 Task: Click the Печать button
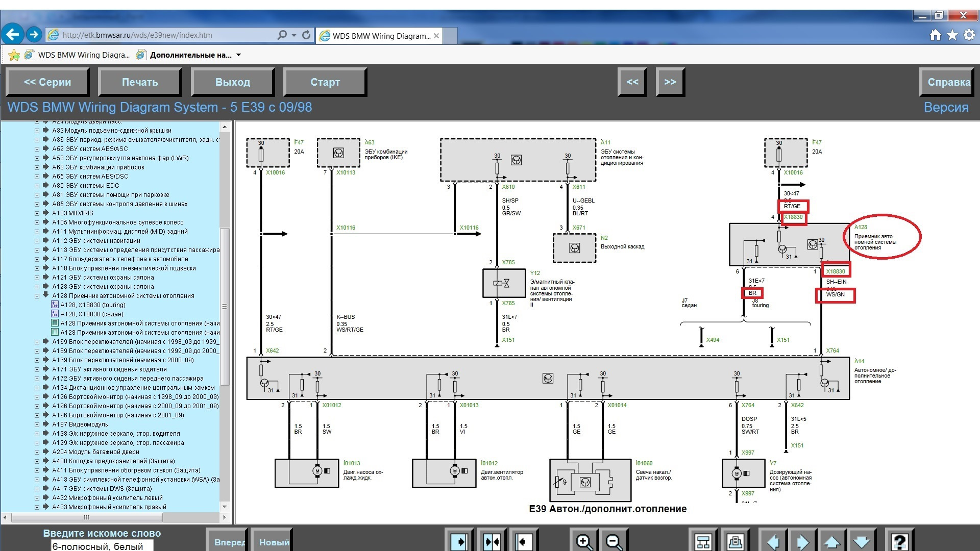click(140, 82)
